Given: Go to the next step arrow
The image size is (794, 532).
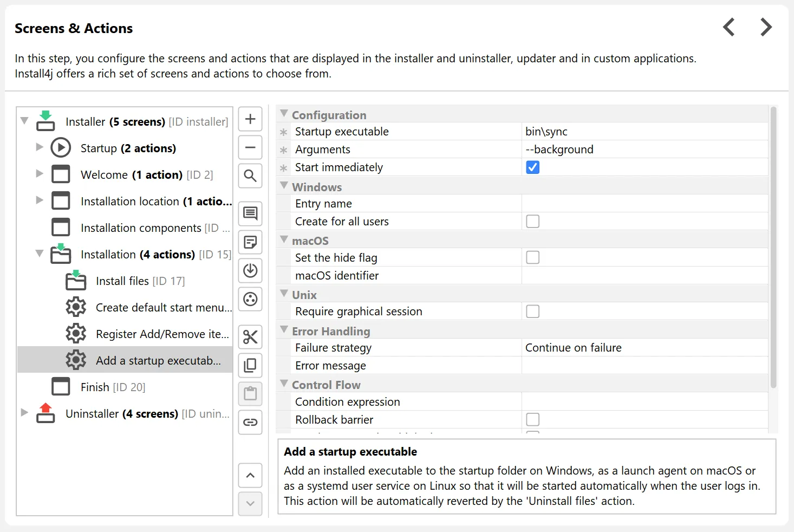Looking at the screenshot, I should (x=766, y=27).
